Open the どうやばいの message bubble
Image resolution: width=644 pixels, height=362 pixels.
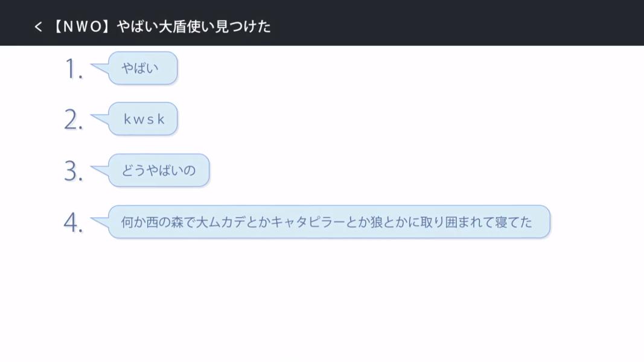coord(159,170)
